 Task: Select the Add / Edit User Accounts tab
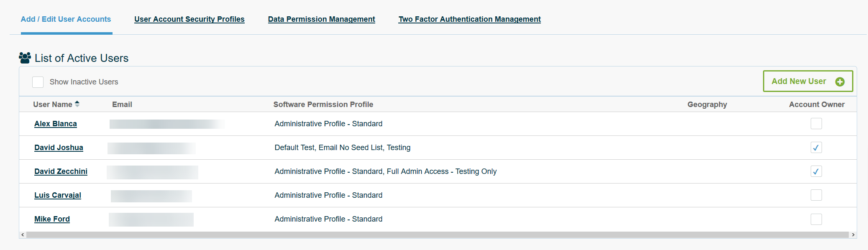point(66,19)
